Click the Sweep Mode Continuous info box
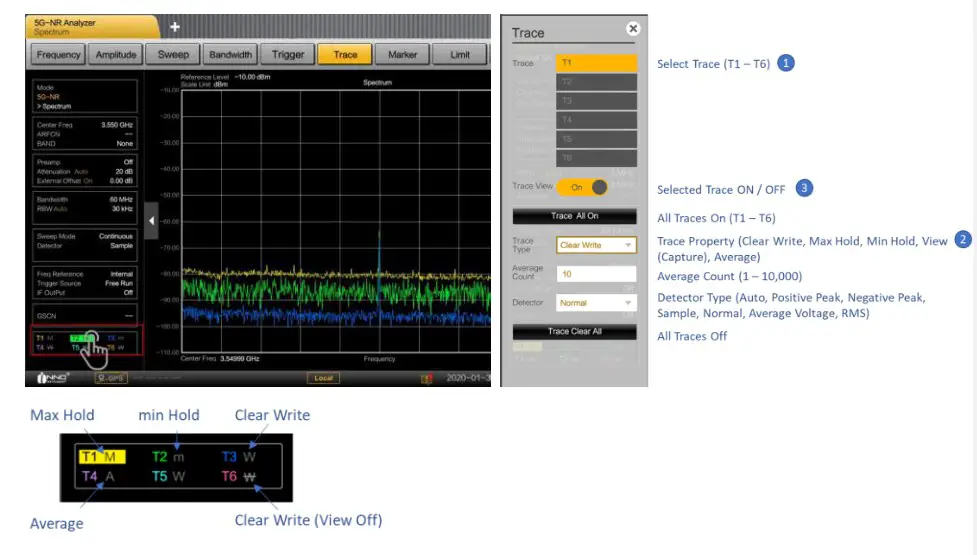Viewport: 977px width, 555px height. 85,245
